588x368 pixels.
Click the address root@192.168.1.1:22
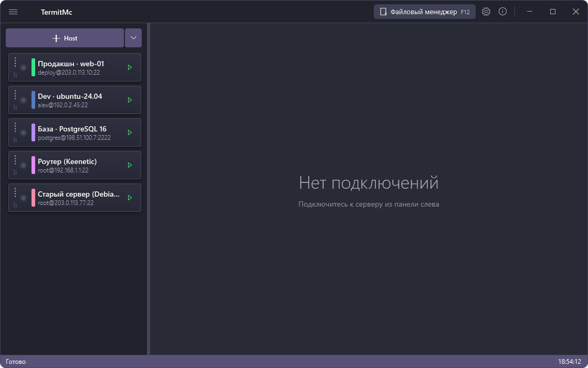pos(64,170)
